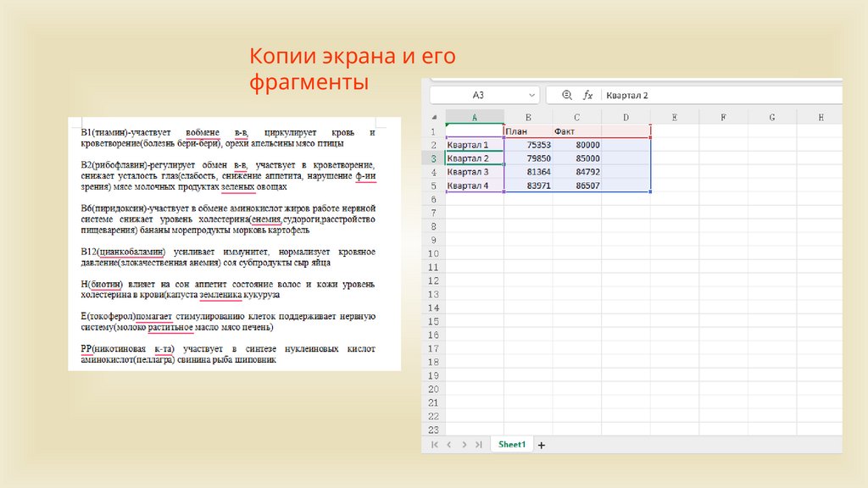Click the План header cell
Image resolution: width=868 pixels, height=488 pixels.
tap(528, 131)
